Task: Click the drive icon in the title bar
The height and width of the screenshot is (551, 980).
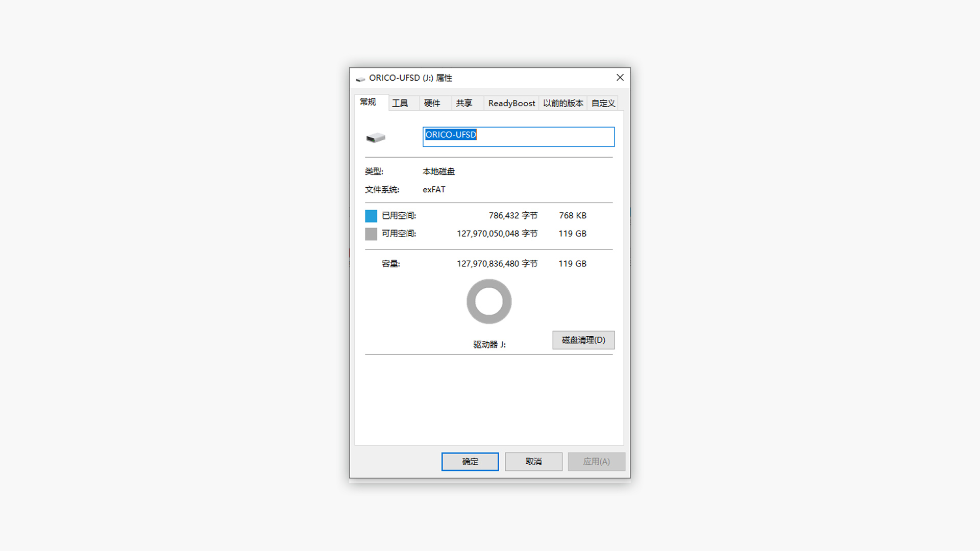Action: [x=360, y=79]
